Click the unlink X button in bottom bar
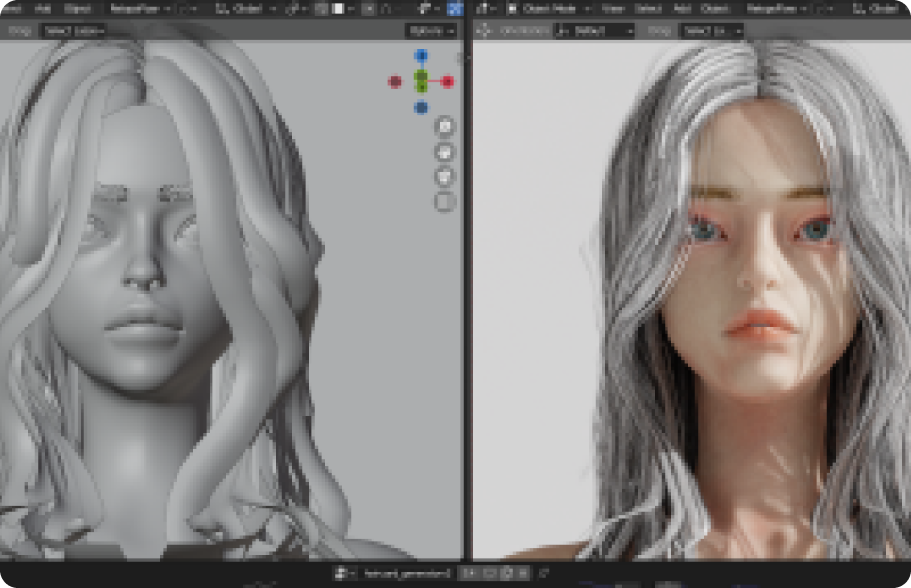This screenshot has height=588, width=911. click(x=523, y=573)
